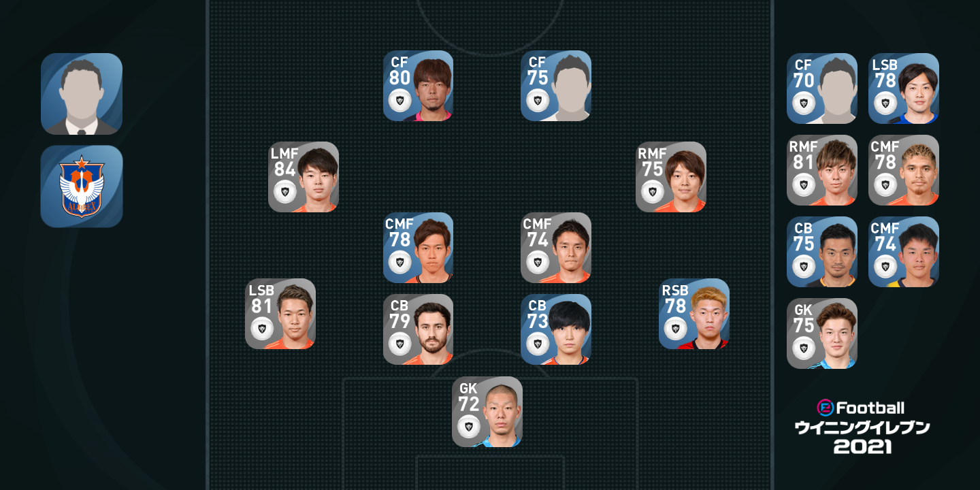Select the bearded CB 79 player
980x490 pixels.
pos(418,329)
